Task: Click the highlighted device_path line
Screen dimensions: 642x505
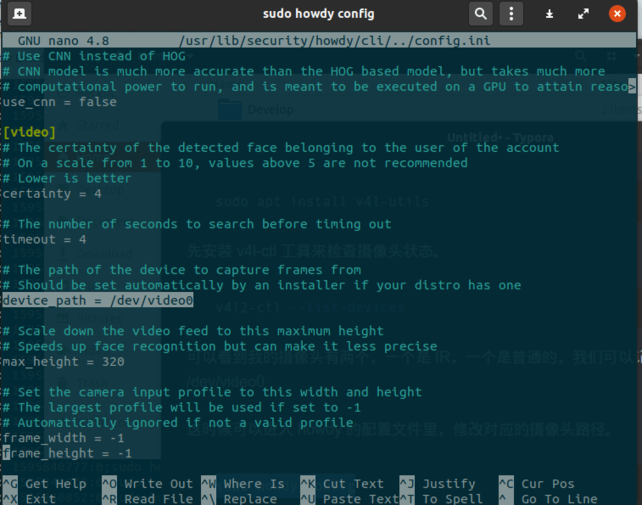Action: 98,300
